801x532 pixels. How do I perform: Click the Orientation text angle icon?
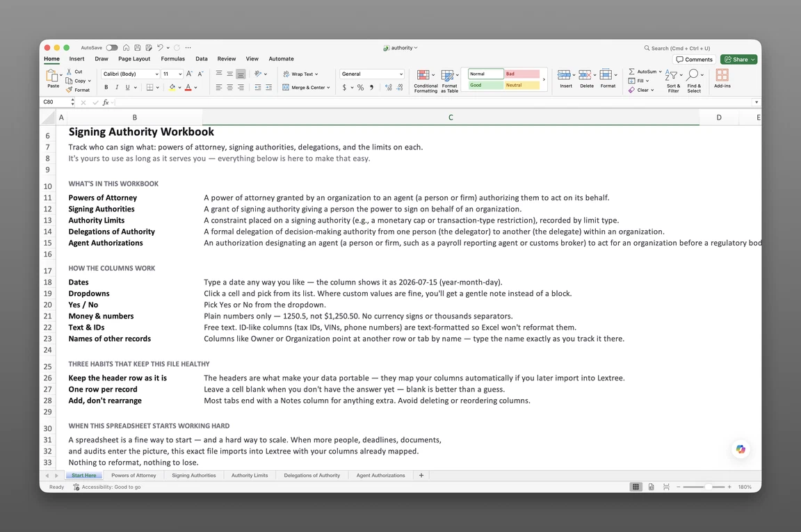258,74
